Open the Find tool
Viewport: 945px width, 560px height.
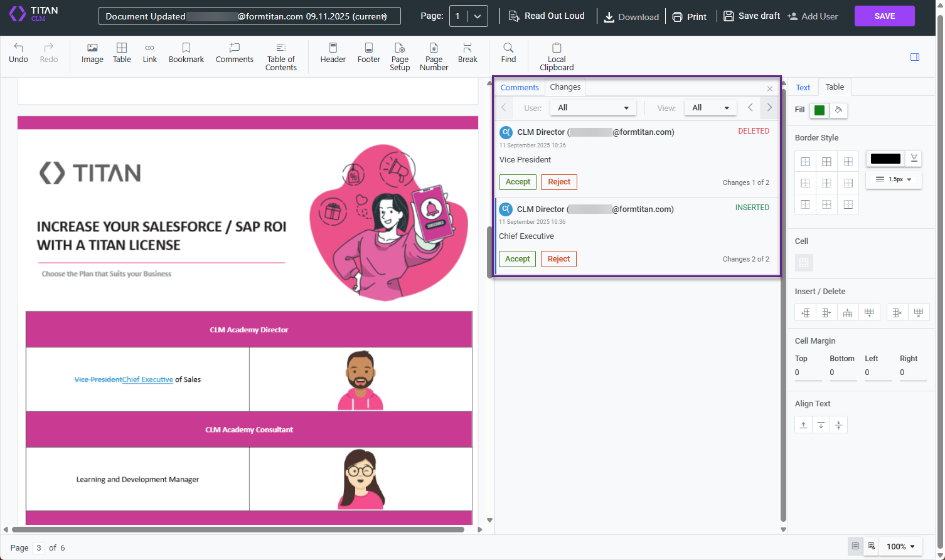tap(508, 53)
